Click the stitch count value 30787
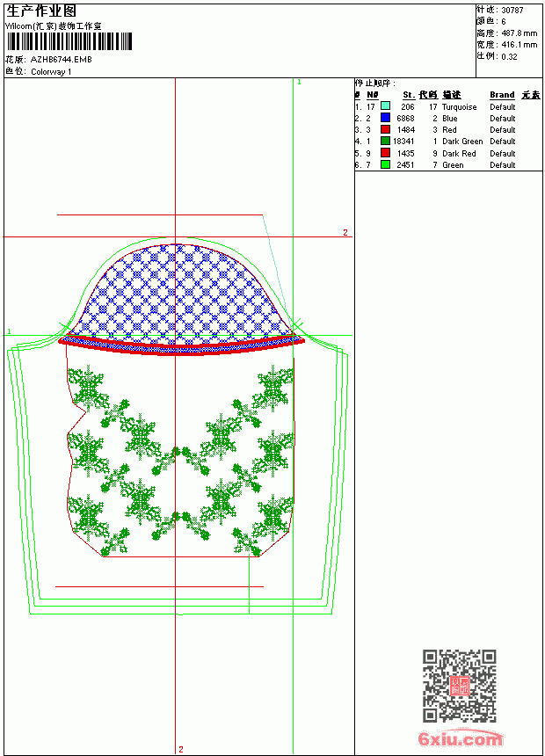Viewport: 545px width, 756px height. tap(512, 11)
